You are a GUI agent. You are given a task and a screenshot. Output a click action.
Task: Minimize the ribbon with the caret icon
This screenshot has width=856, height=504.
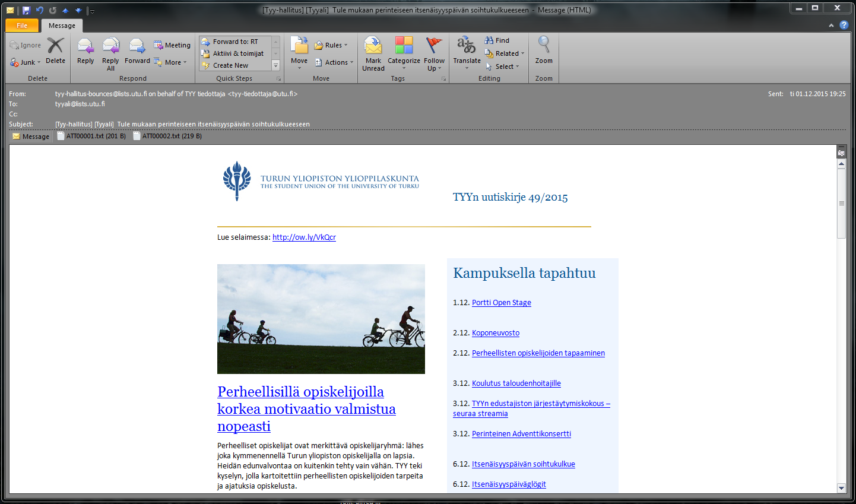click(x=831, y=26)
